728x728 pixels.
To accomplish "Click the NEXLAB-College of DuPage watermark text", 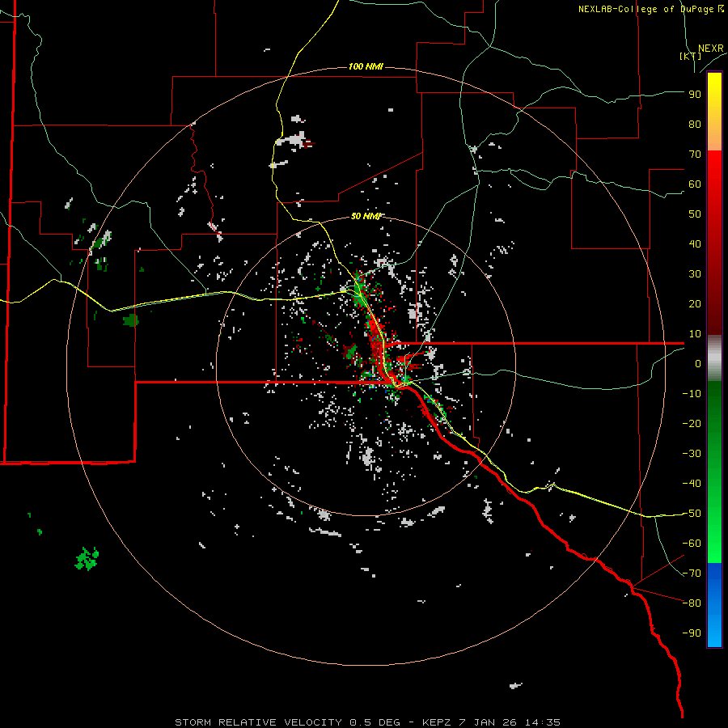I will point(650,9).
